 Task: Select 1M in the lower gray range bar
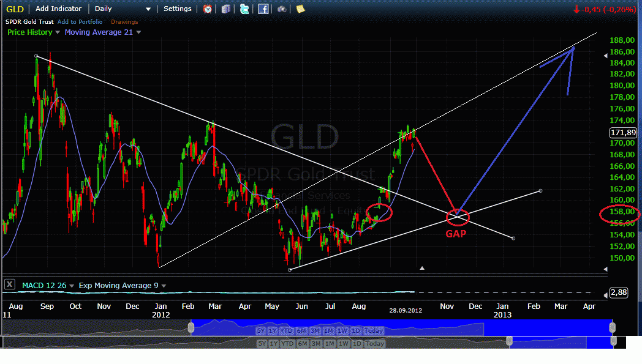point(330,344)
